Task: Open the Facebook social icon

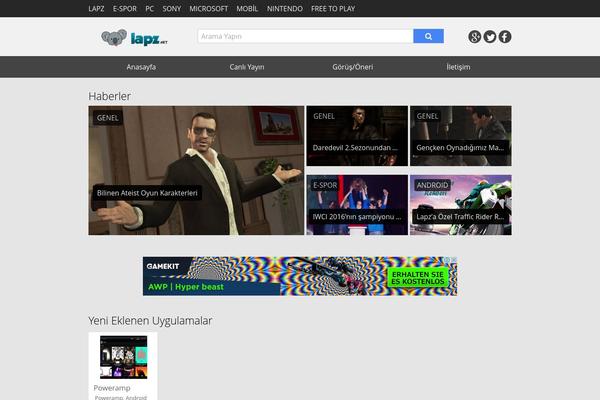Action: tap(505, 37)
